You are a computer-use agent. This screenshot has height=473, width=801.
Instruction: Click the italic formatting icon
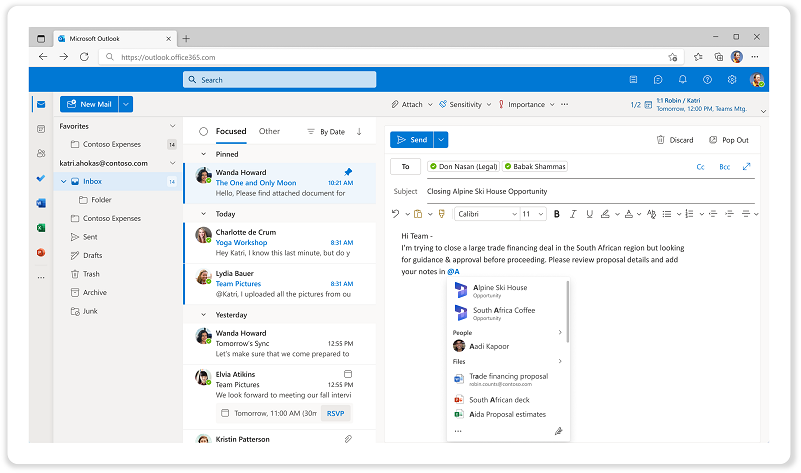point(571,214)
